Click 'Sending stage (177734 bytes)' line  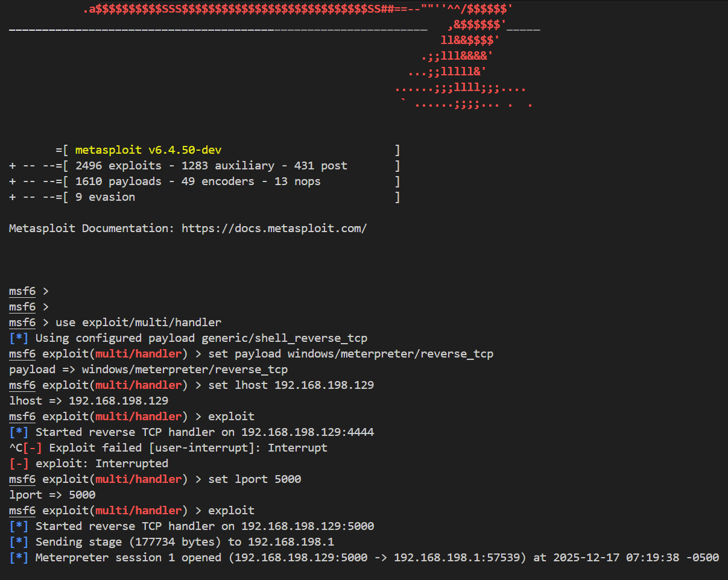point(172,542)
